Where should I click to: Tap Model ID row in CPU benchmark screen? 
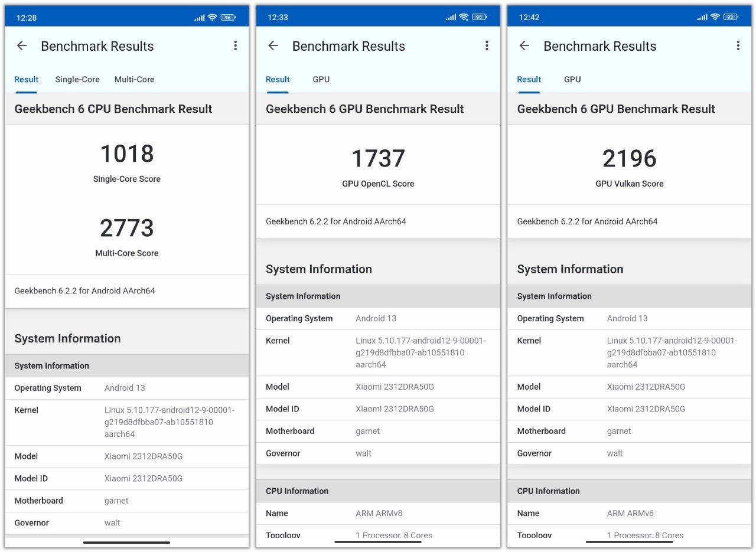point(127,479)
